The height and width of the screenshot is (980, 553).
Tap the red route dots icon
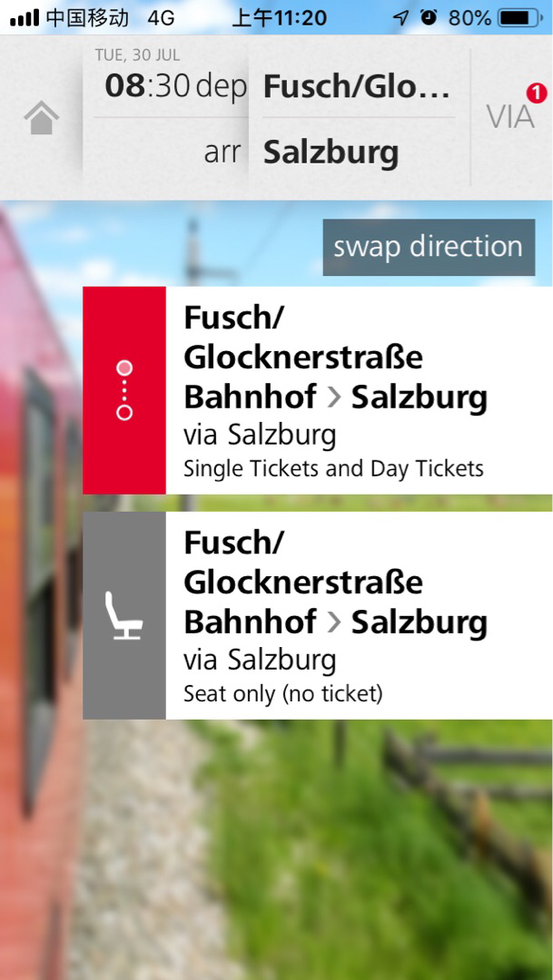click(124, 390)
